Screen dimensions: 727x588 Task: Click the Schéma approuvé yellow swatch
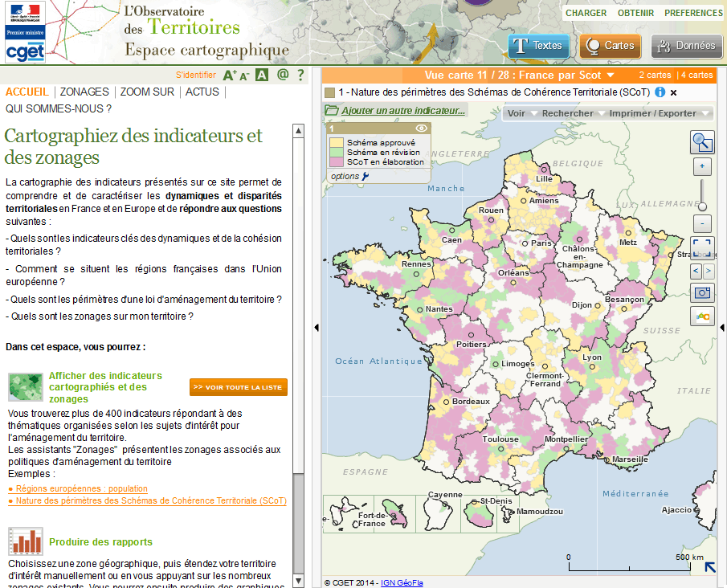click(x=336, y=142)
